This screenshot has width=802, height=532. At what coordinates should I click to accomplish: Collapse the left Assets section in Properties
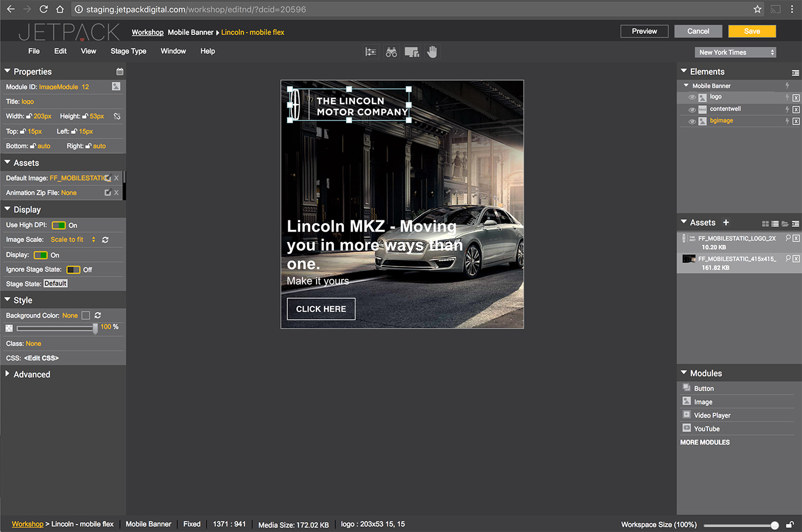pos(8,163)
